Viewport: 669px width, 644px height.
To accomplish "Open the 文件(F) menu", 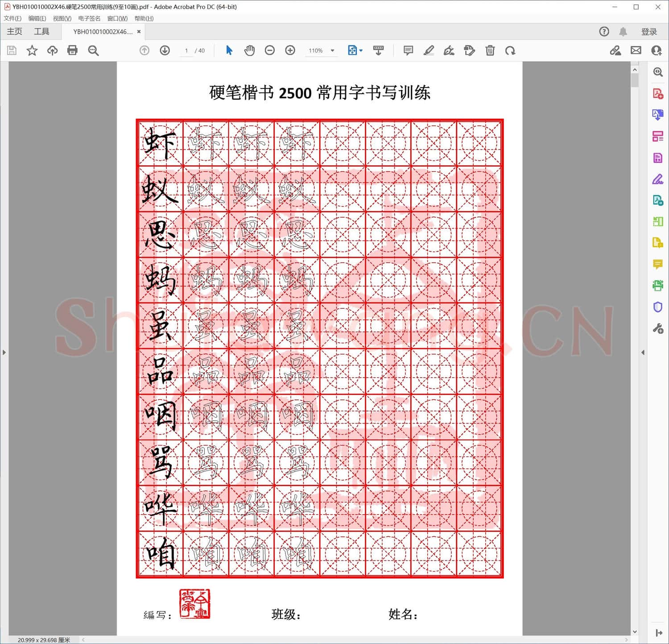I will tap(12, 18).
